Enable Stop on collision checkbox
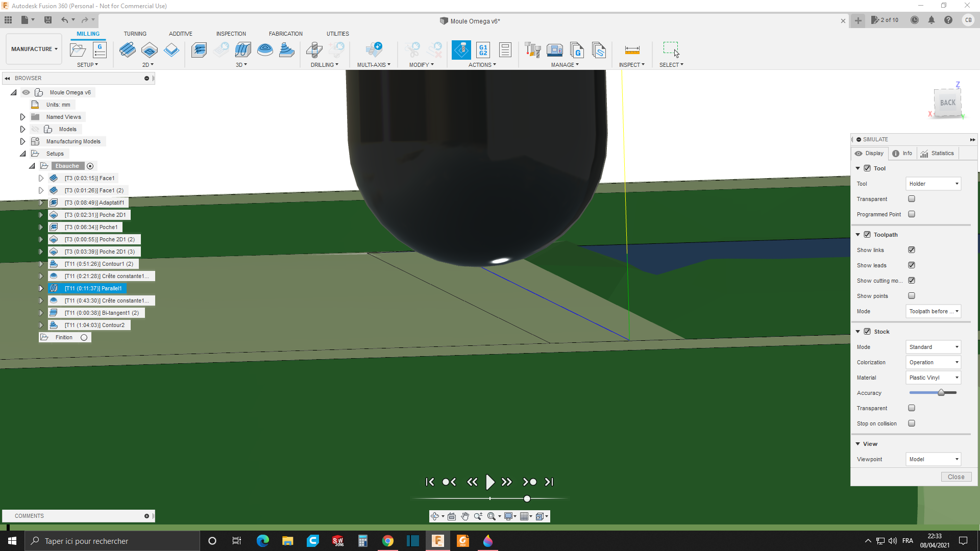Viewport: 980px width, 551px height. (912, 423)
